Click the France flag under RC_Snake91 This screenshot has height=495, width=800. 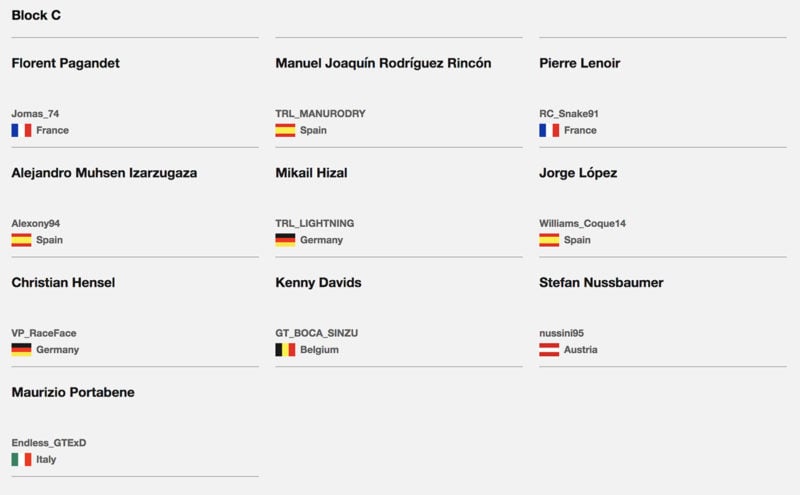[549, 130]
